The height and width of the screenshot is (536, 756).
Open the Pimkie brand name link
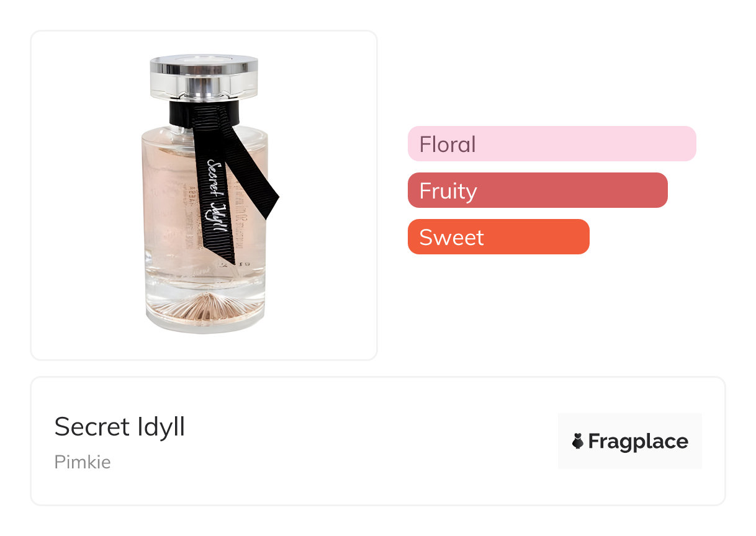coord(83,462)
